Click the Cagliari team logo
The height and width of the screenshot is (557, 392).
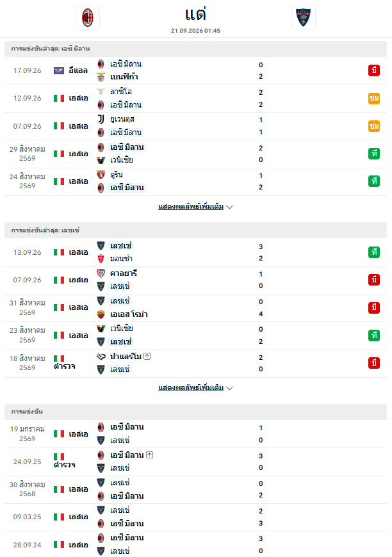click(x=101, y=273)
